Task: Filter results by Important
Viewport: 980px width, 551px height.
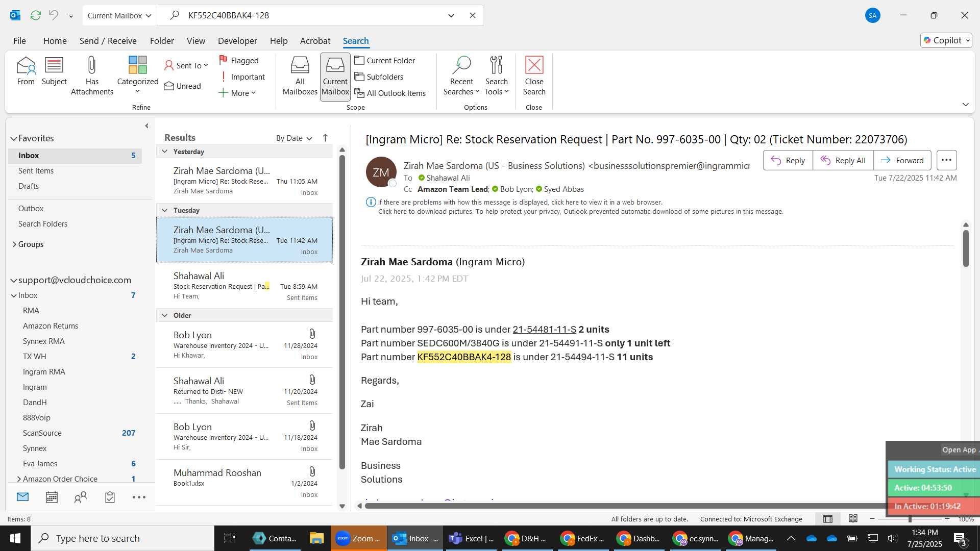Action: [x=242, y=77]
